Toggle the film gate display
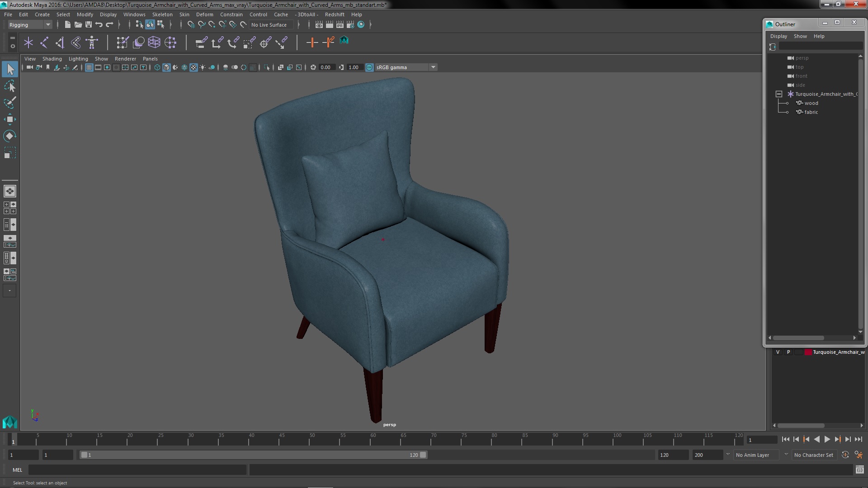This screenshot has height=488, width=868. [x=98, y=67]
